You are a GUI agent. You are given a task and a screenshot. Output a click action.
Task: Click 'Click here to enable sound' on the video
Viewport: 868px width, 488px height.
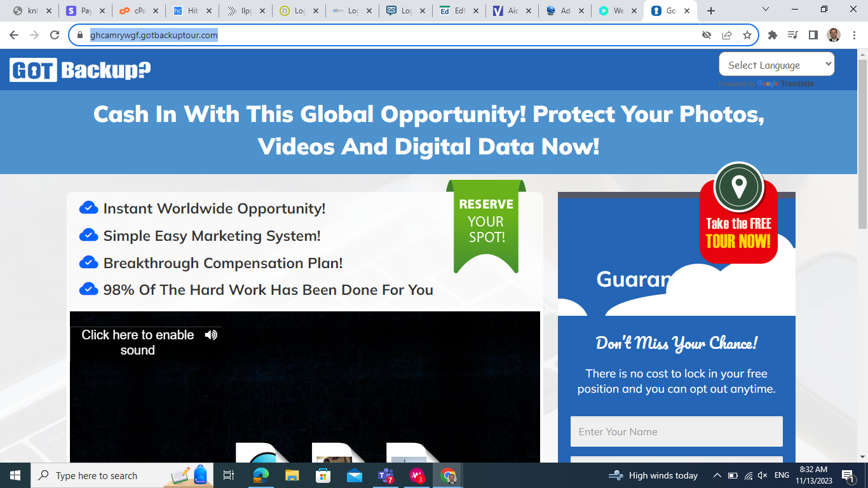(137, 342)
